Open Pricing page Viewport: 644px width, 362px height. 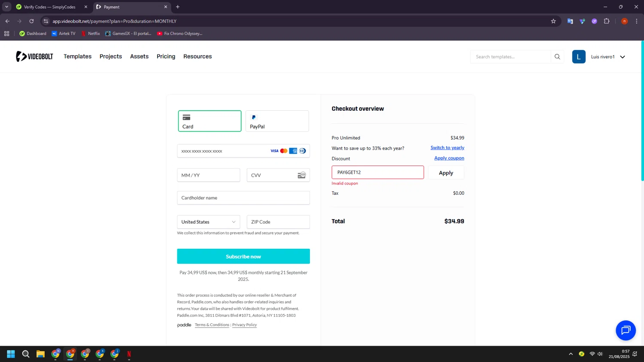(166, 56)
